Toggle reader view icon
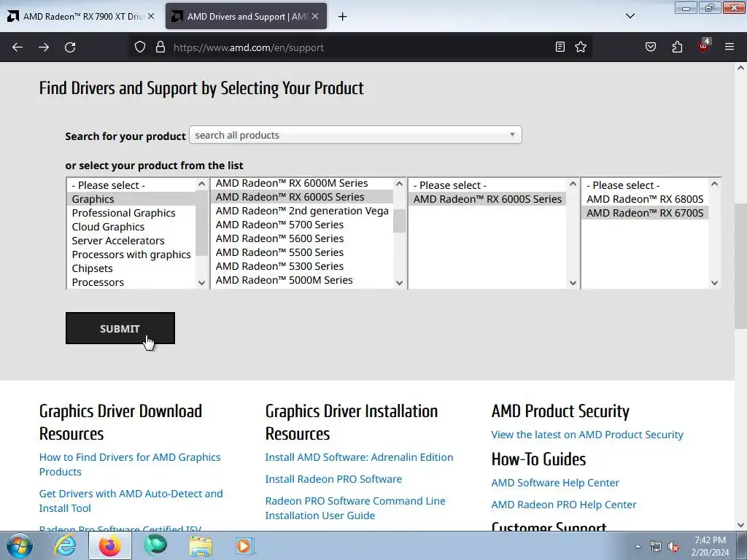The height and width of the screenshot is (560, 747). tap(560, 47)
